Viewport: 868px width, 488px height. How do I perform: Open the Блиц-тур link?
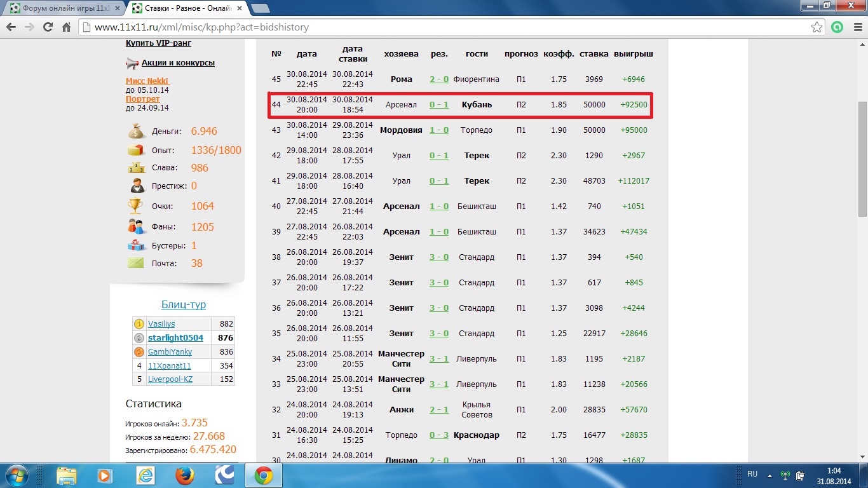tap(183, 304)
